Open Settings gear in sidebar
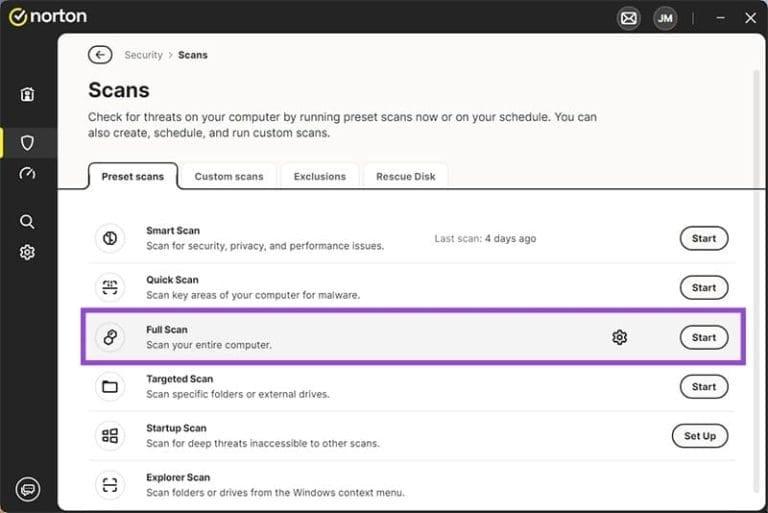The image size is (768, 513). tap(27, 252)
